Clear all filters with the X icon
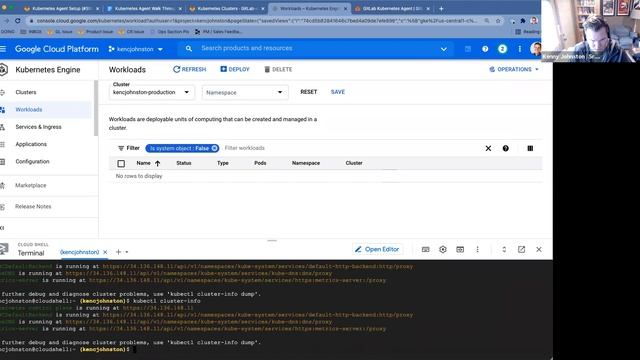This screenshot has height=360, width=640. [488, 148]
